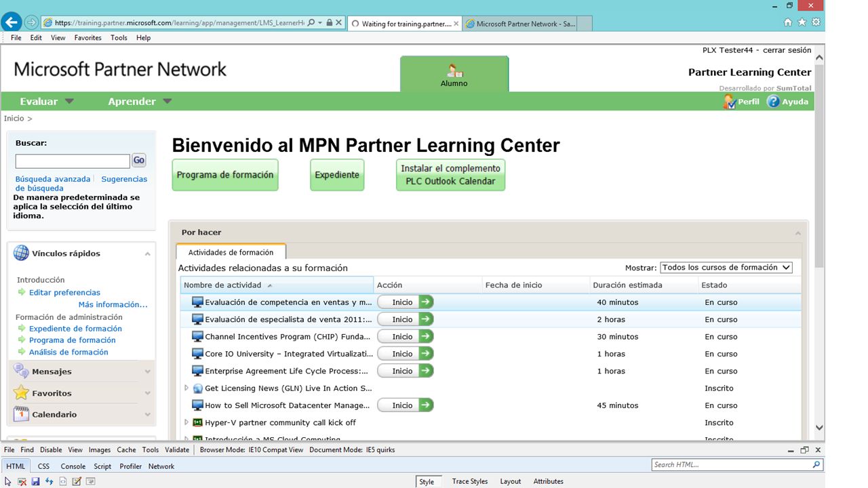This screenshot has height=488, width=868.
Task: Go back using the browser back arrow
Action: (x=10, y=22)
